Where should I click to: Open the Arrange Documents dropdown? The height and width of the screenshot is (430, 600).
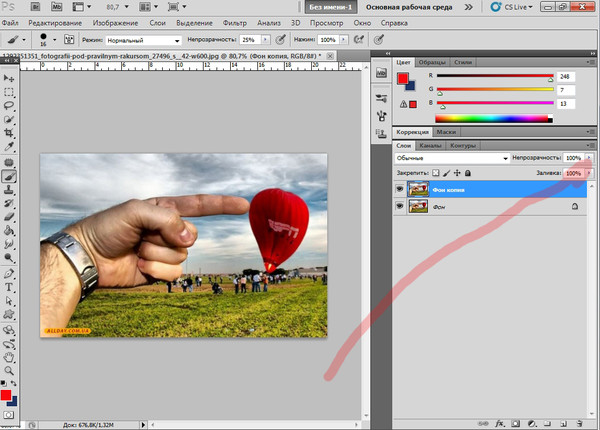click(149, 7)
